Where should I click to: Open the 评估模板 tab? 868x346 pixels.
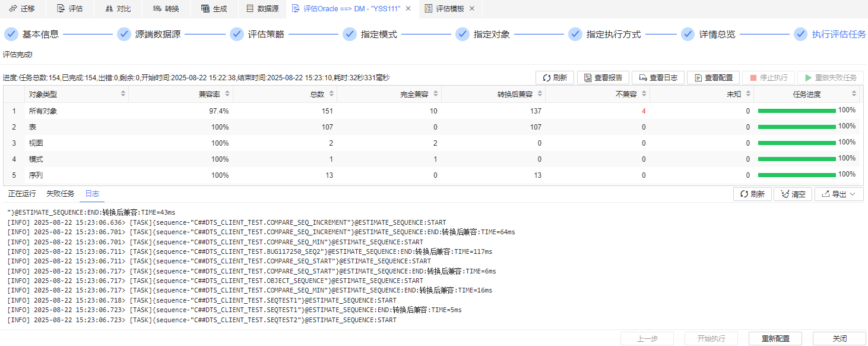[x=450, y=9]
